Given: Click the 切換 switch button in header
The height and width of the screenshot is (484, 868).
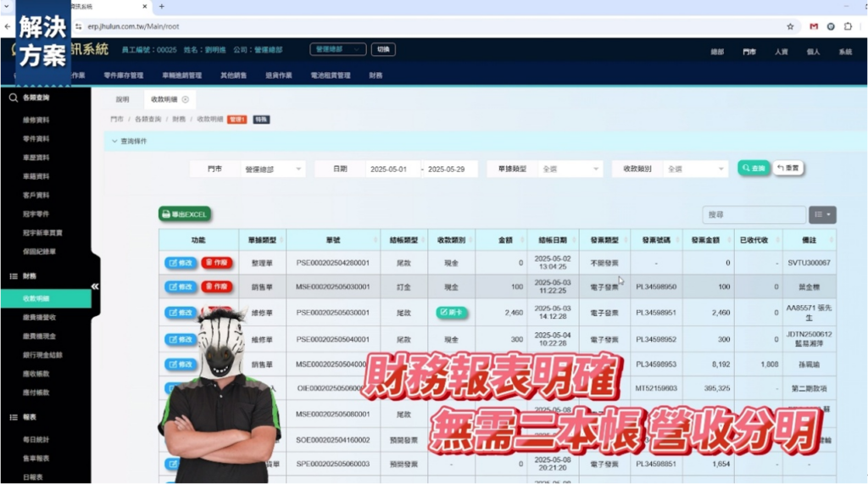Looking at the screenshot, I should point(383,50).
